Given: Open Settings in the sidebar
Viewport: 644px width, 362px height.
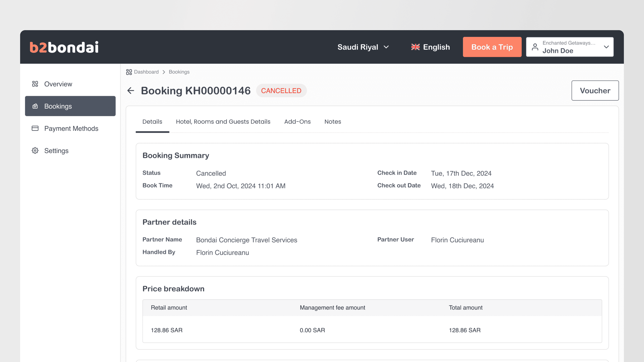Looking at the screenshot, I should coord(70,151).
